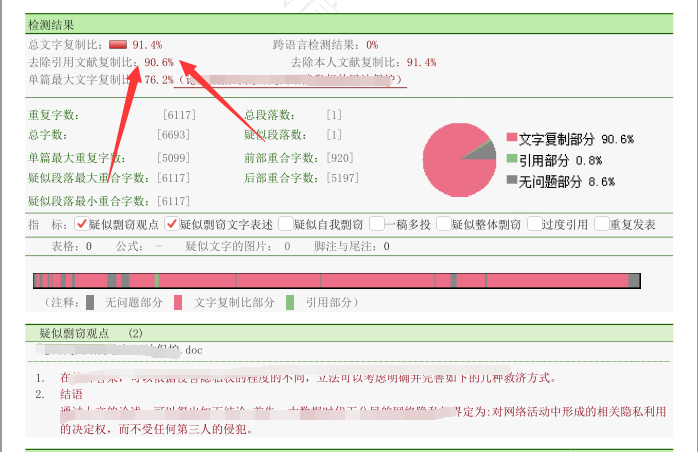
Task: Click the pink 文字复制部分 legend swatch by the pie chart
Action: (x=511, y=139)
